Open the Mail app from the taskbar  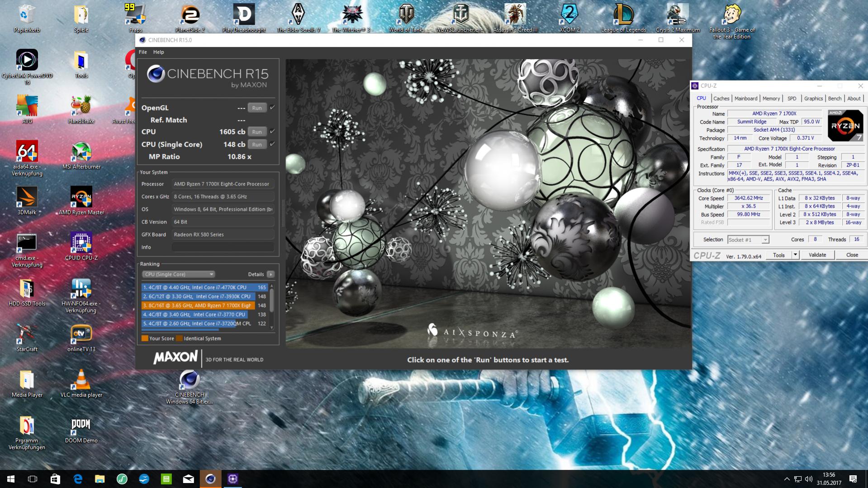(x=189, y=479)
